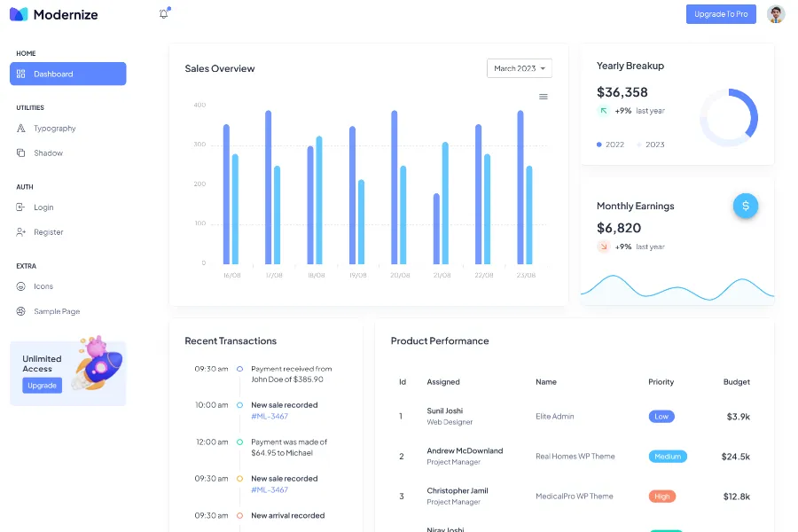Click the Register user-plus icon
This screenshot has width=798, height=532.
click(x=21, y=232)
